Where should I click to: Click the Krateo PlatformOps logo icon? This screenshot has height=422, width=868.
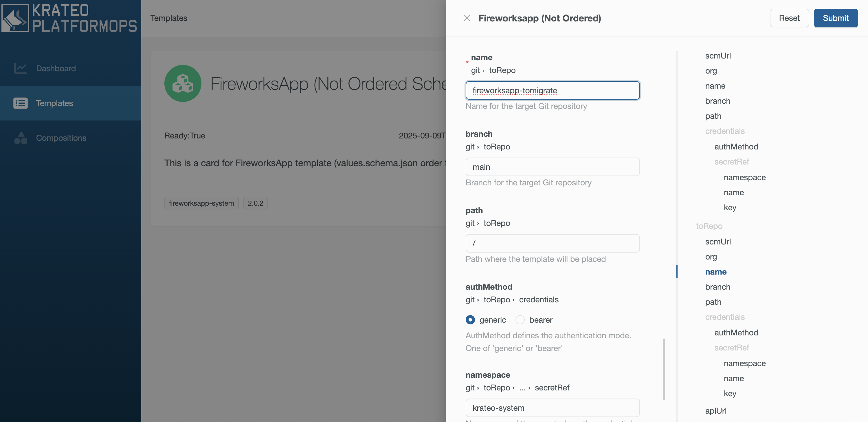point(16,18)
